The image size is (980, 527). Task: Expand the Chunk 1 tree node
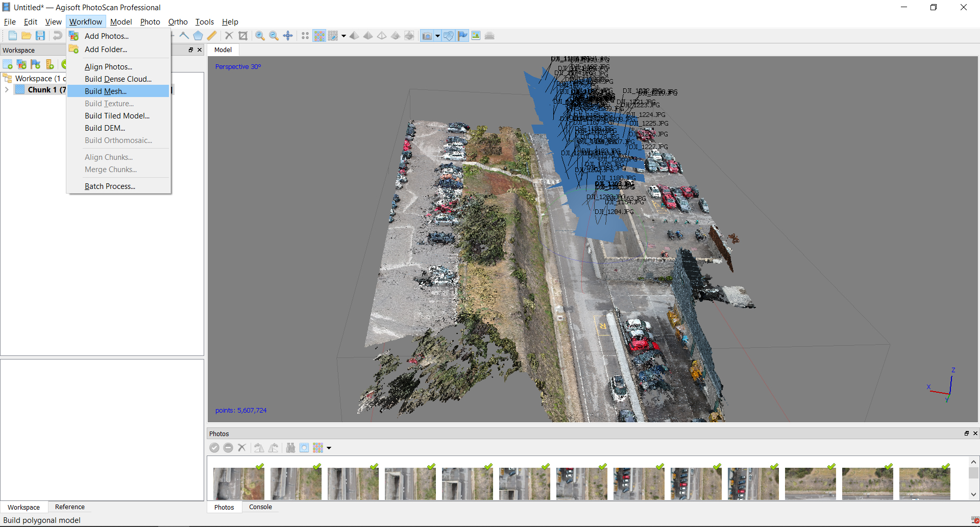(7, 90)
